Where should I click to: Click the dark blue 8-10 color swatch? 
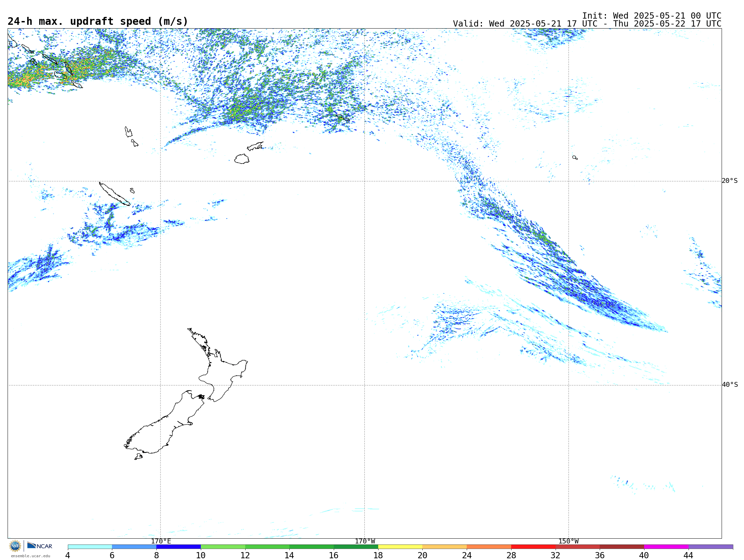click(178, 547)
